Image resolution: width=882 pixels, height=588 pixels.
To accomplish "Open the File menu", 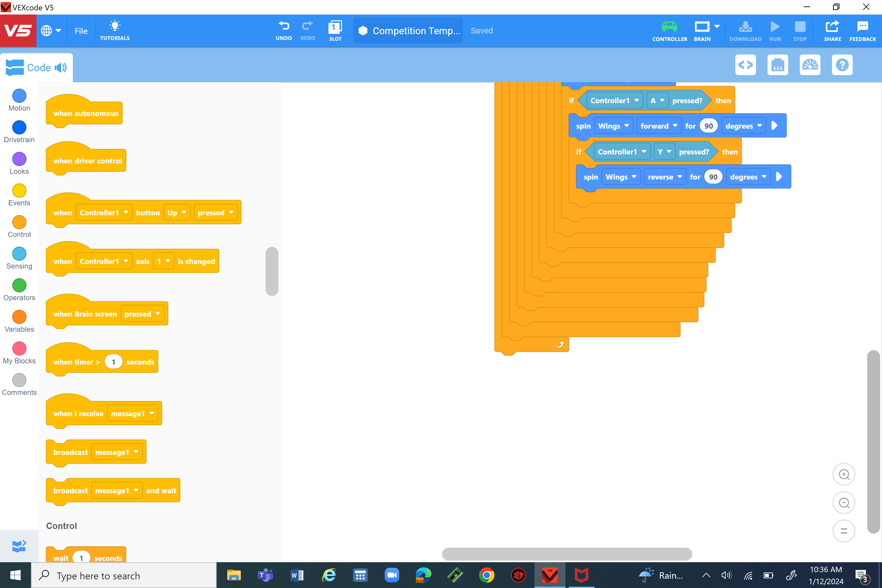I will click(x=81, y=31).
